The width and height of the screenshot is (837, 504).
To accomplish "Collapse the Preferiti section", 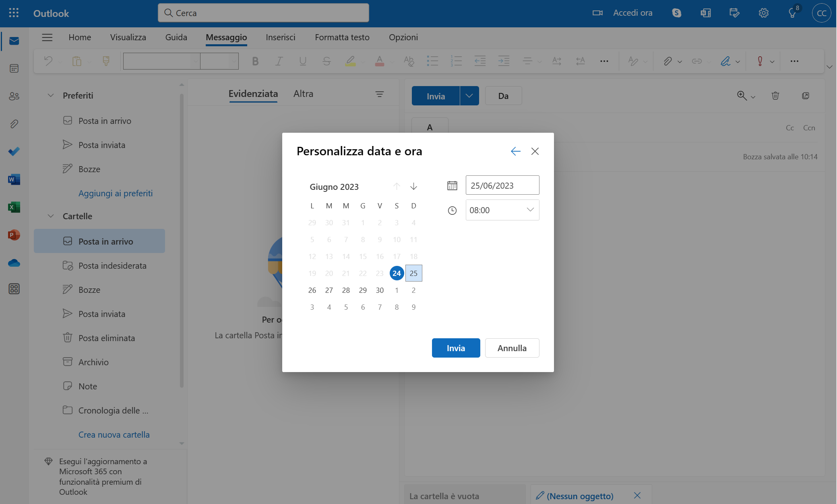I will 50,95.
